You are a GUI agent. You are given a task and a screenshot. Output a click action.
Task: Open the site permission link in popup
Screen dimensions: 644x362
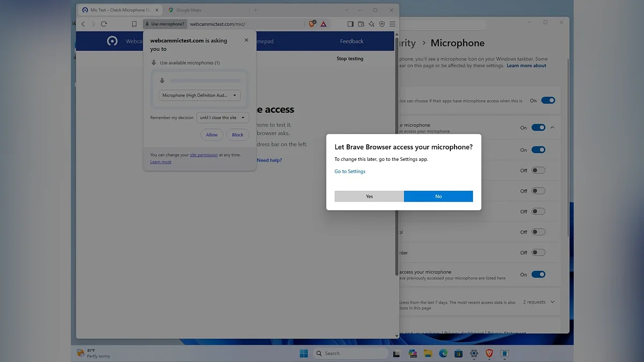pyautogui.click(x=204, y=155)
